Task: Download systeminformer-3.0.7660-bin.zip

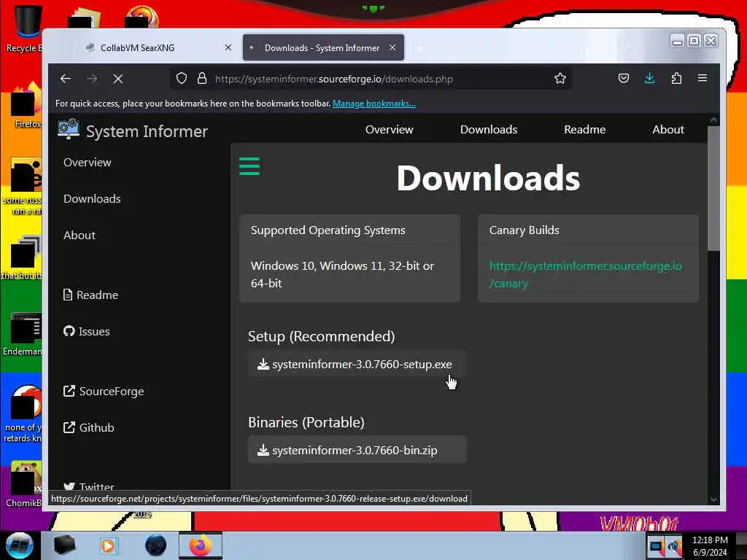Action: (356, 450)
